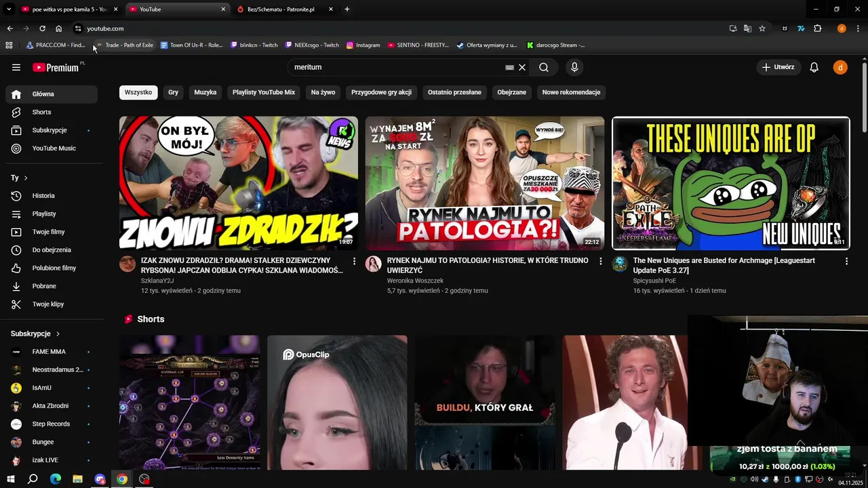The width and height of the screenshot is (868, 488).
Task: Open a new browser tab
Action: [347, 9]
